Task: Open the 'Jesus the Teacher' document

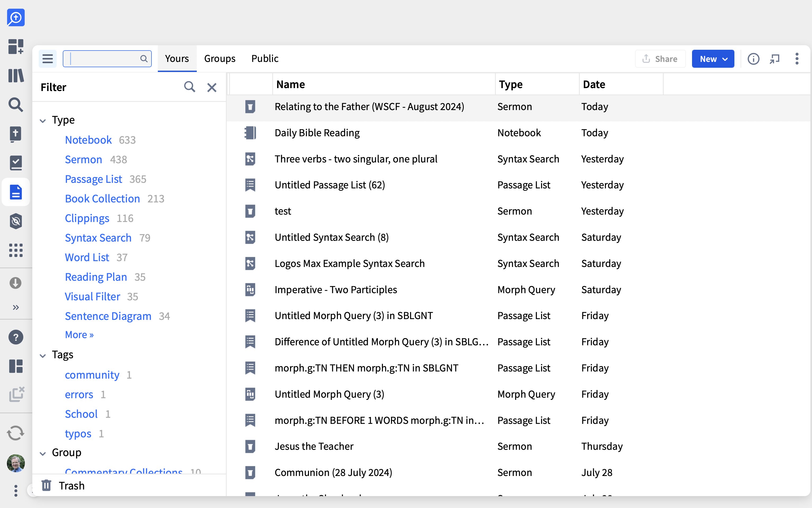Action: coord(314,446)
